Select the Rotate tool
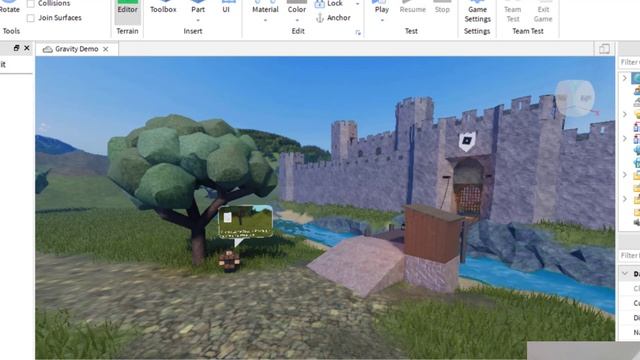The height and width of the screenshot is (360, 640). (x=9, y=7)
